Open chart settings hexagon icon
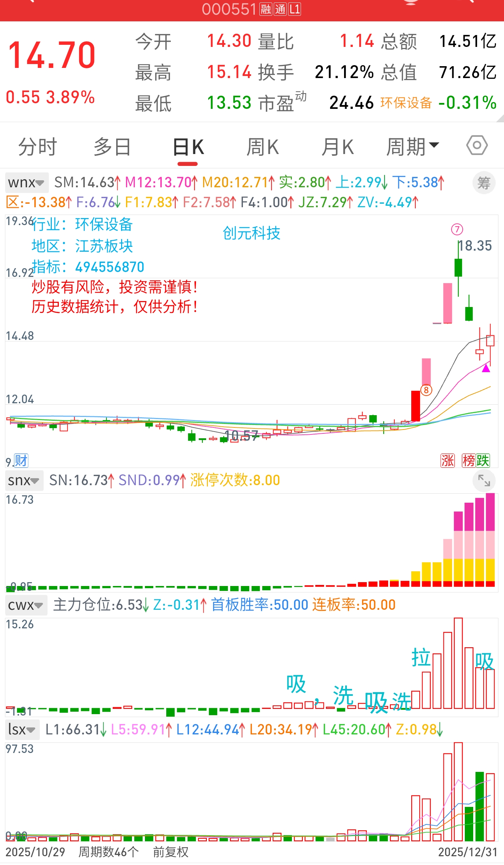Image resolution: width=504 pixels, height=865 pixels. pyautogui.click(x=477, y=145)
